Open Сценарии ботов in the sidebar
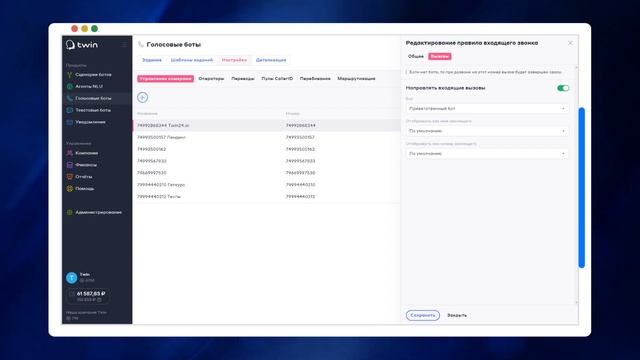 [93, 75]
